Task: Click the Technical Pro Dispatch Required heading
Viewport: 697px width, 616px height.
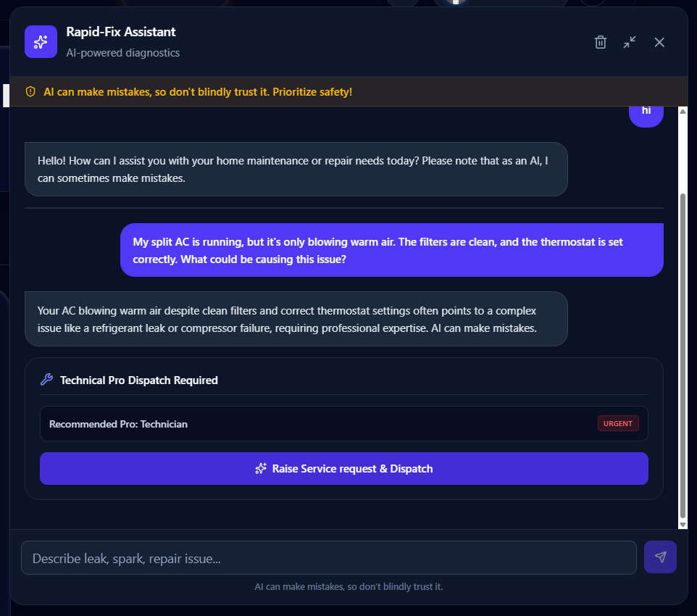Action: point(138,380)
